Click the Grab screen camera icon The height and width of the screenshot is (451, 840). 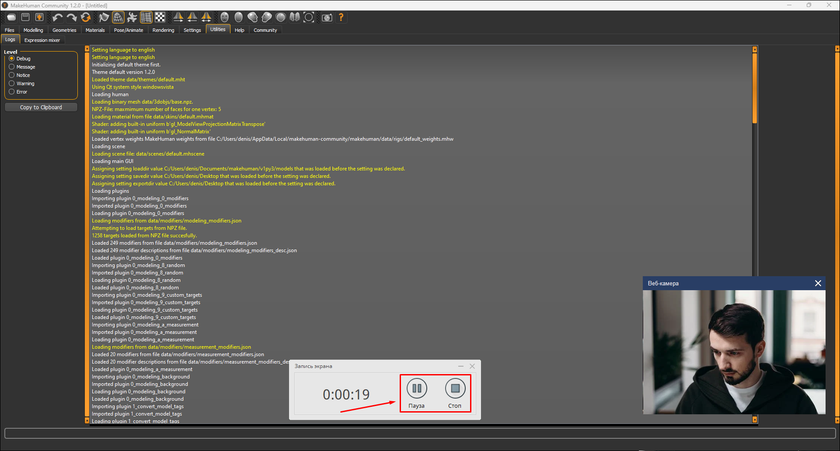(x=327, y=18)
